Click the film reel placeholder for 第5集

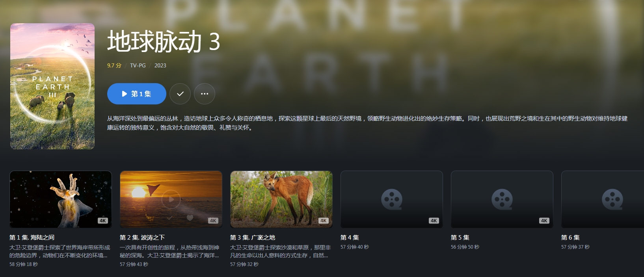pos(502,199)
